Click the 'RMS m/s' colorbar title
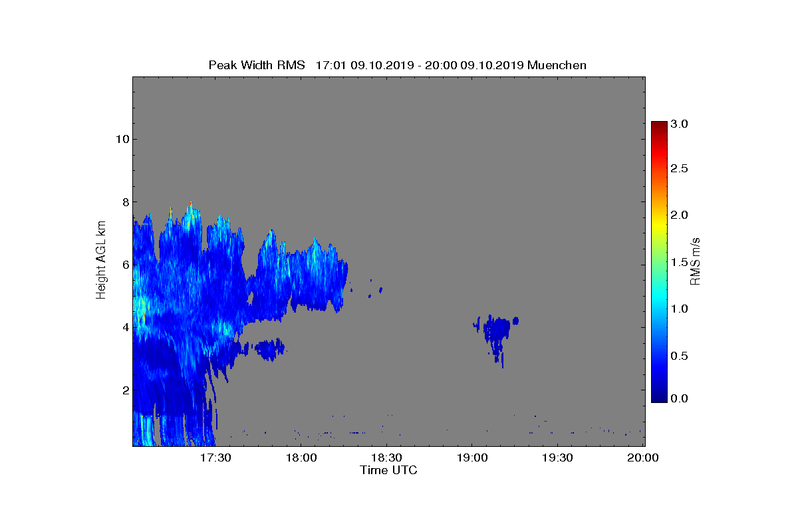 pyautogui.click(x=696, y=261)
